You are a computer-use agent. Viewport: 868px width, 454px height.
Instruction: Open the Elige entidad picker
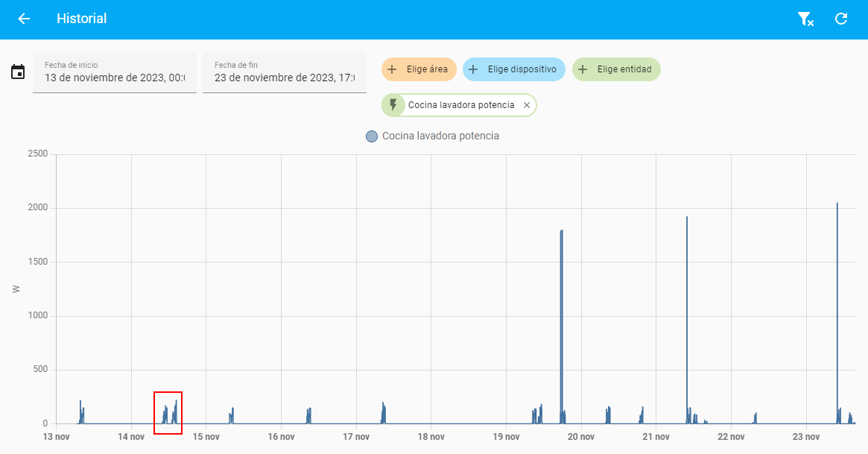coord(616,69)
